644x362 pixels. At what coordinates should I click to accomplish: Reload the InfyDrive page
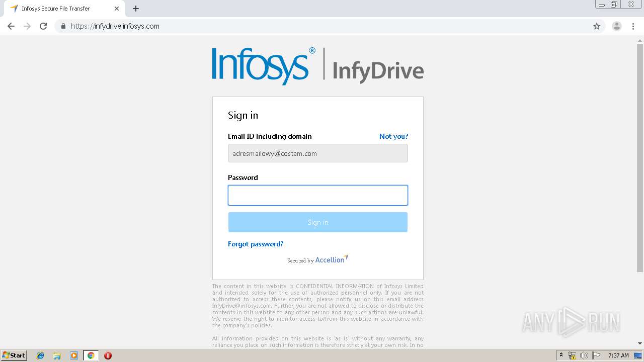(x=43, y=26)
